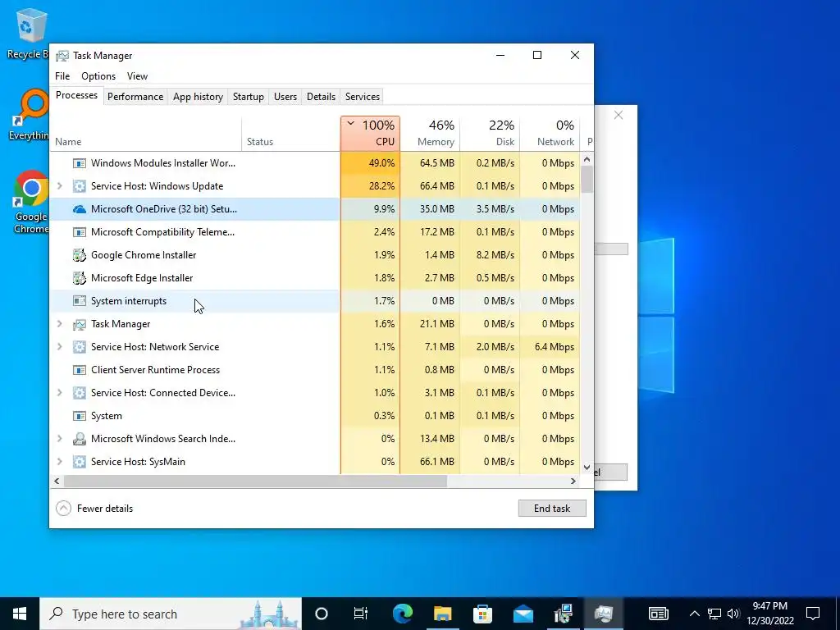Screen dimensions: 840x630
Task: Click the Task Manager process row icon
Action: point(80,324)
